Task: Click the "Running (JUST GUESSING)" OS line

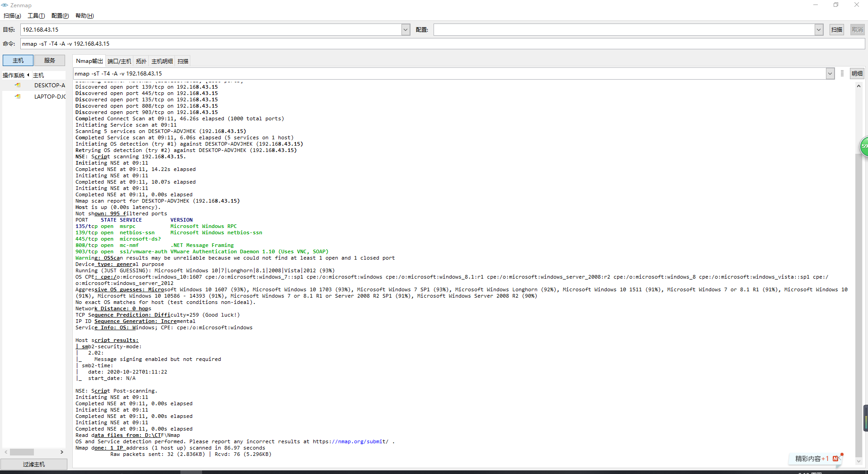Action: click(x=205, y=270)
